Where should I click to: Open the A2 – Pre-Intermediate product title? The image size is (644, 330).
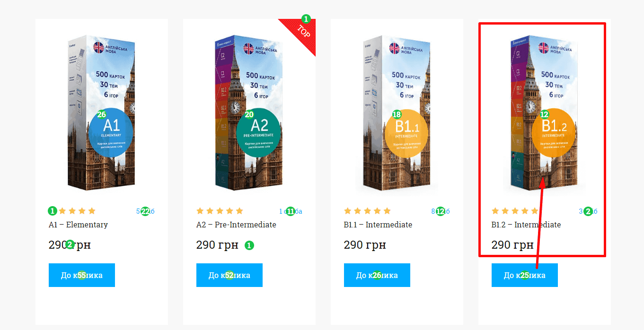236,225
